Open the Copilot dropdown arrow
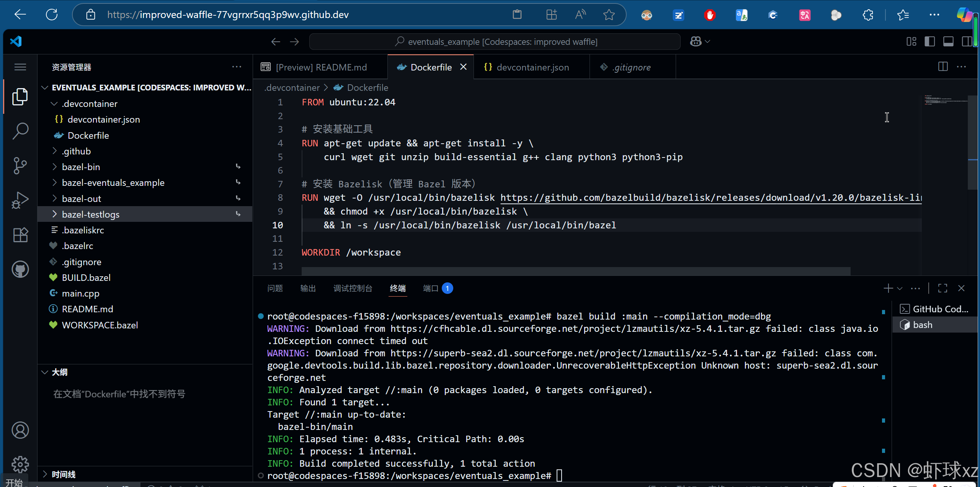The width and height of the screenshot is (980, 487). [707, 41]
